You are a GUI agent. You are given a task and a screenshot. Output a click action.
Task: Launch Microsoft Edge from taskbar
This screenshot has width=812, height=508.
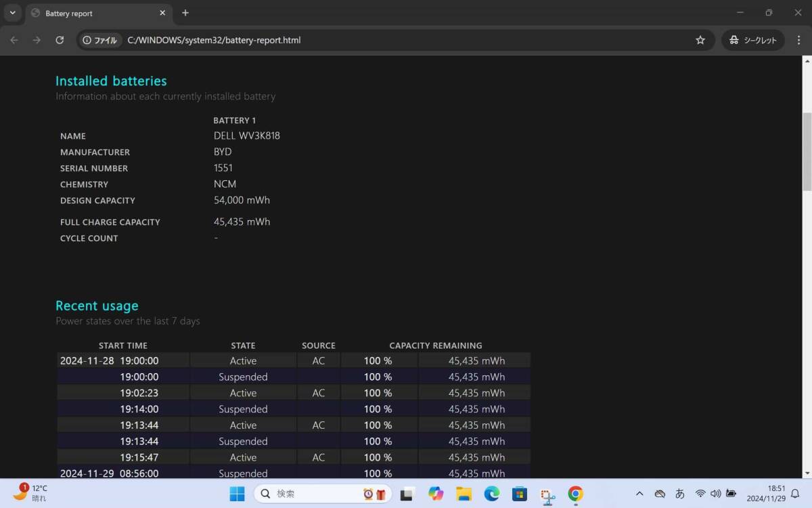coord(492,494)
